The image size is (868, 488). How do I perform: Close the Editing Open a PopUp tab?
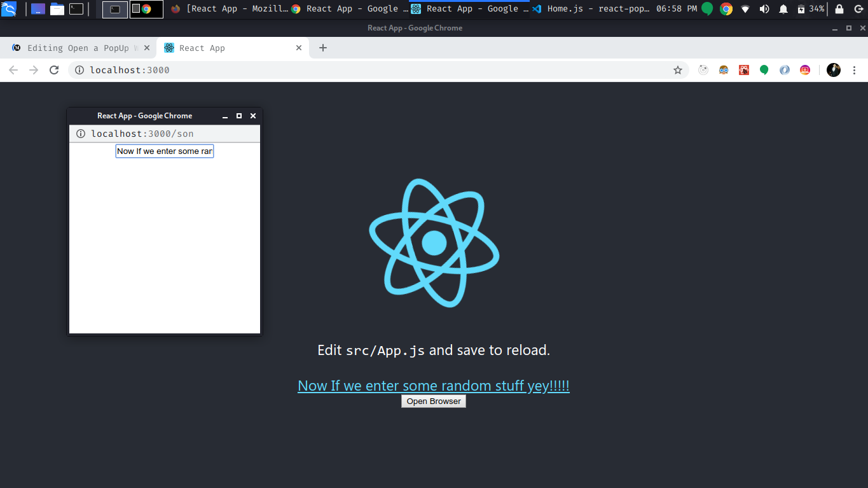coord(147,48)
